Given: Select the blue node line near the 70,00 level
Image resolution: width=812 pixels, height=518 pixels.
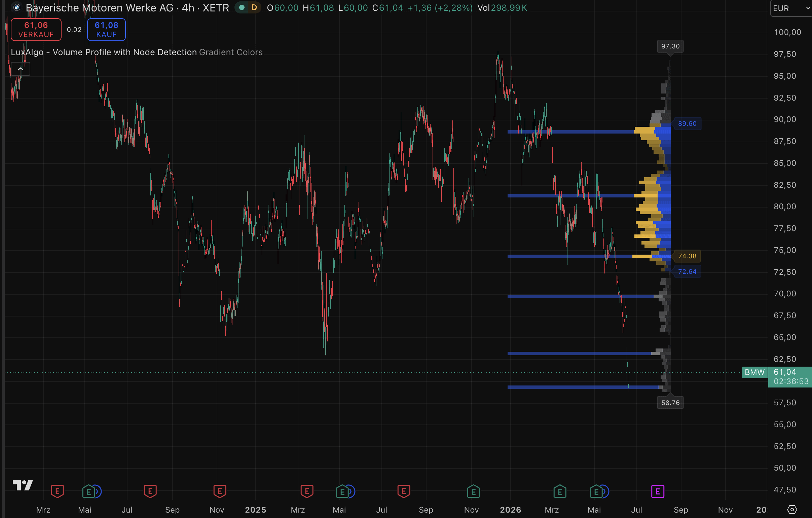Looking at the screenshot, I should tap(581, 296).
